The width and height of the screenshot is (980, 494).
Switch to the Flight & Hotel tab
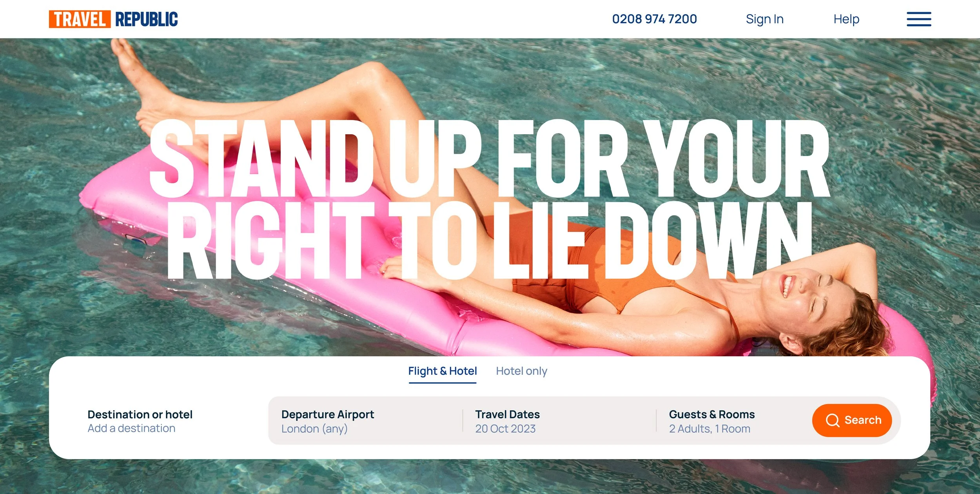[x=442, y=371]
